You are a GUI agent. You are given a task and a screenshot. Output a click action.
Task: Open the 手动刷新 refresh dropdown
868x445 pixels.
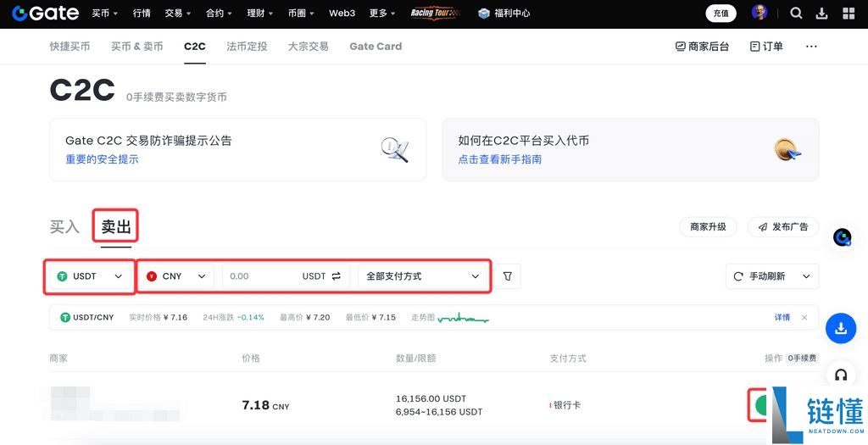point(771,275)
